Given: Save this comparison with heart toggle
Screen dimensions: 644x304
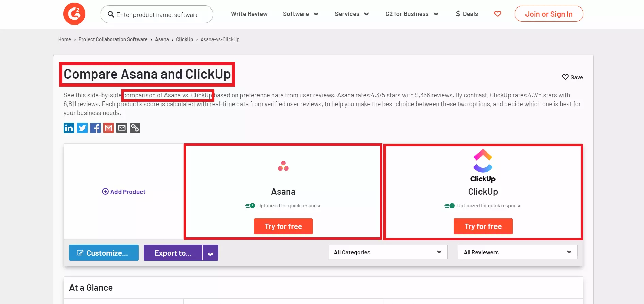Looking at the screenshot, I should click(x=572, y=77).
